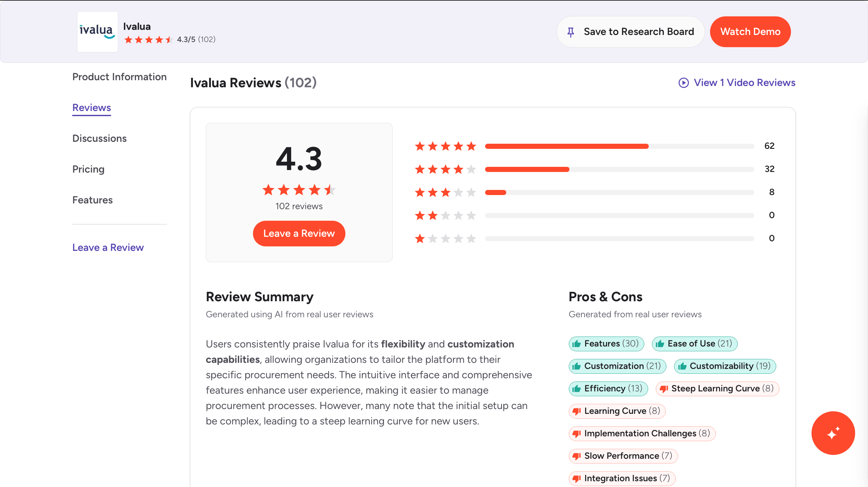The image size is (868, 487).
Task: Click the 62 five-star review count
Action: tap(769, 146)
